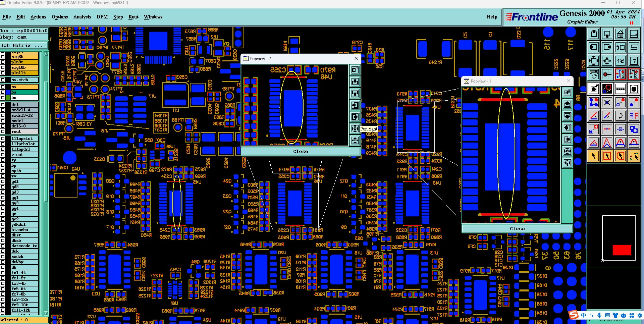Click the pan left icon in the main toolbar
The image size is (644, 324).
(594, 47)
